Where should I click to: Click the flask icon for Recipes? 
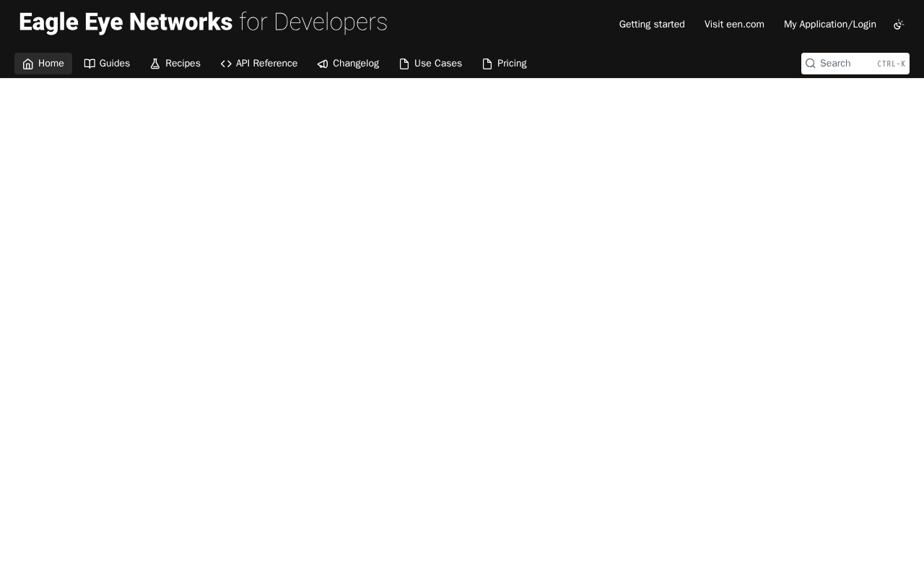155,64
